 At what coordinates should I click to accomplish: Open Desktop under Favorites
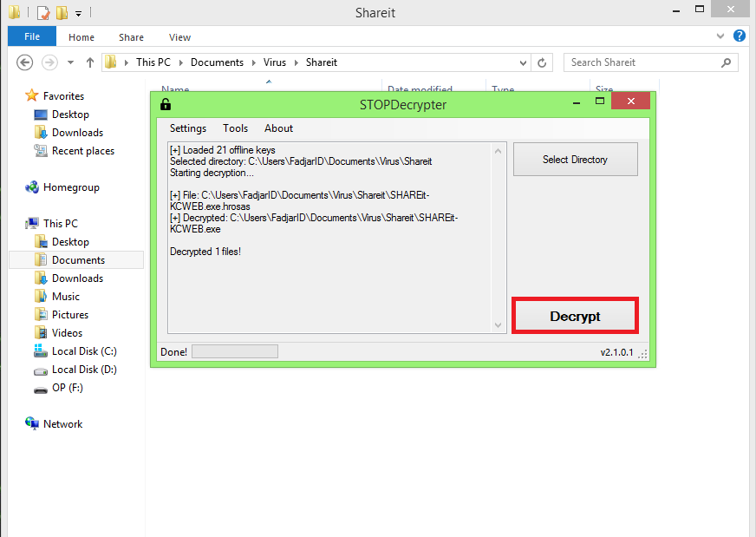coord(70,115)
